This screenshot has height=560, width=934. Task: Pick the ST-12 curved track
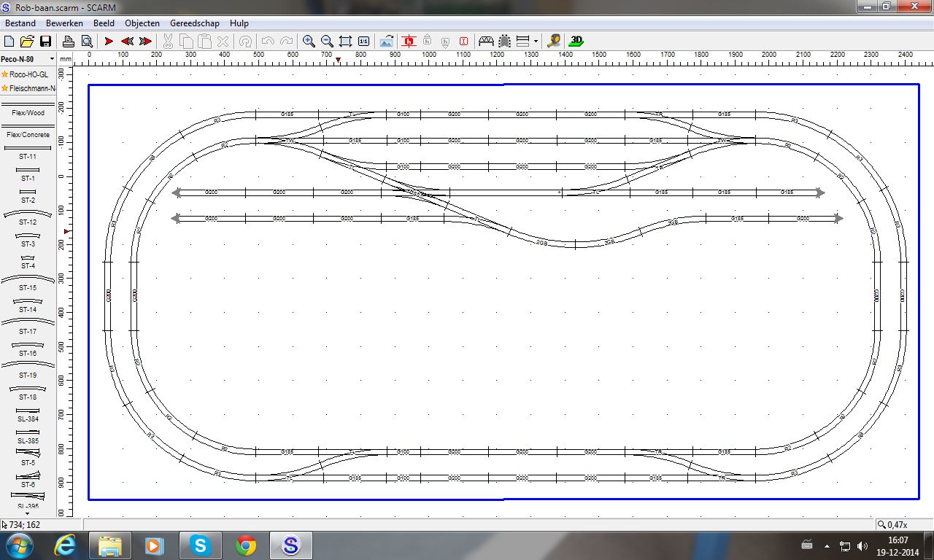[28, 218]
